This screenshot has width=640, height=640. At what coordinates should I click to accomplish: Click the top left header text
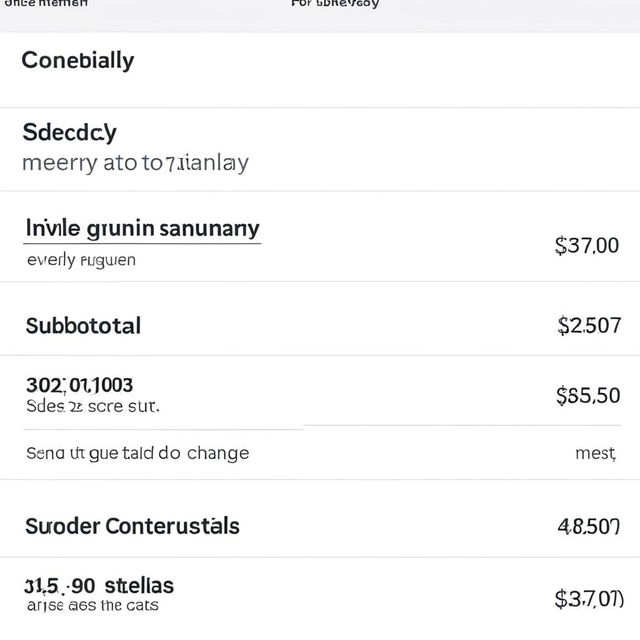click(46, 3)
